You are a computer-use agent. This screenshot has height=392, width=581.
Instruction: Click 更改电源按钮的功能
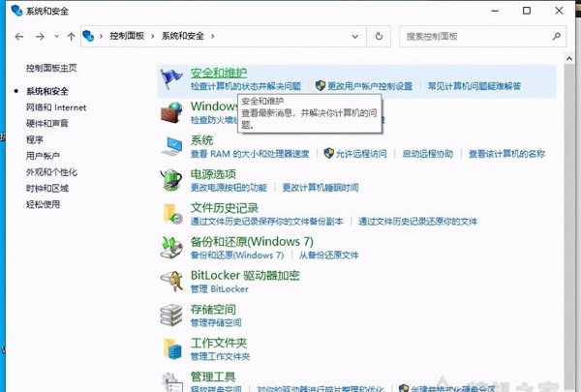coord(229,188)
